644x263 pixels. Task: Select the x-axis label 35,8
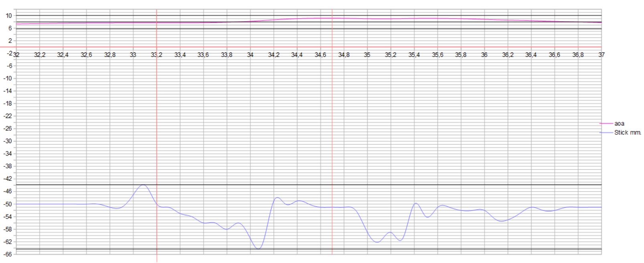(461, 55)
